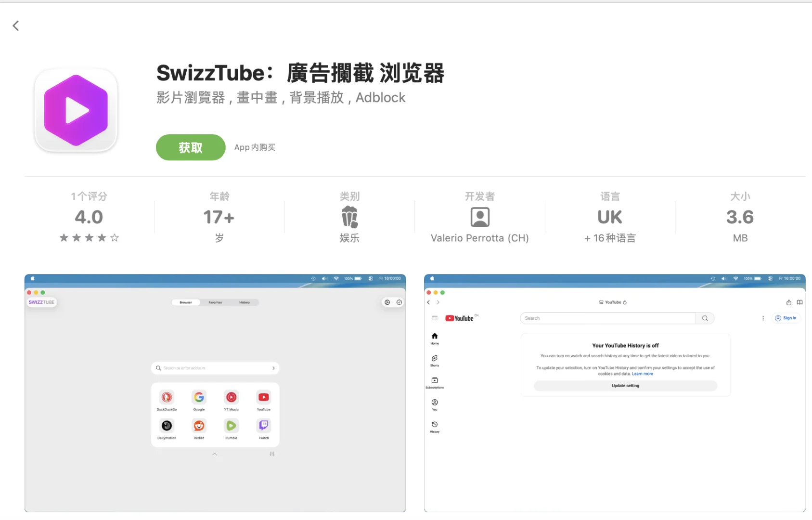Screen dimensions: 812x520
Task: Select the Rumble shortcut icon
Action: click(232, 426)
